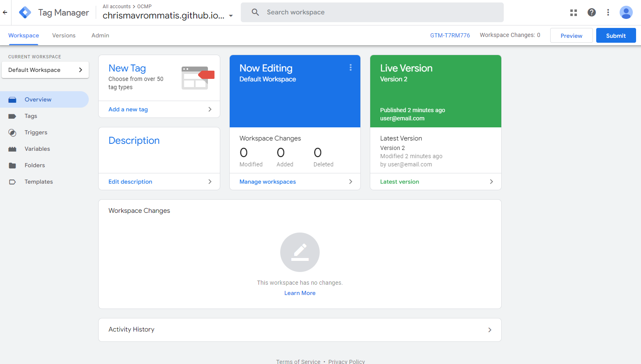
Task: Open the user account avatar
Action: (x=626, y=12)
